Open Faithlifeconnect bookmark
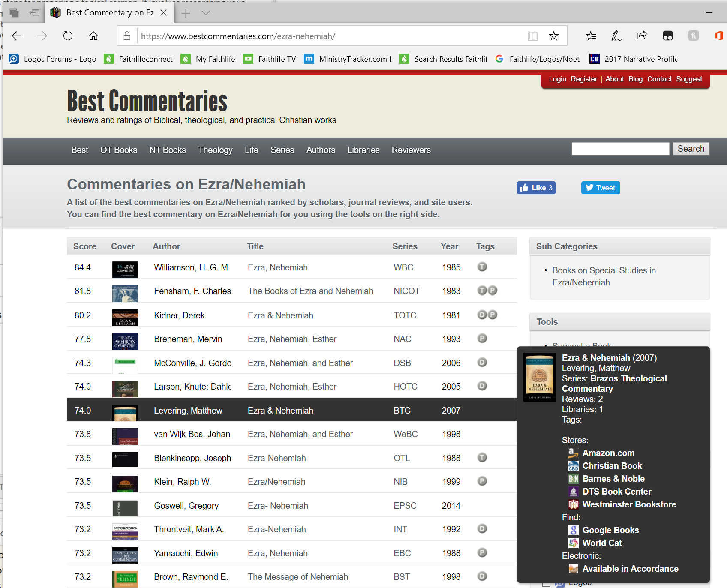 click(x=139, y=59)
